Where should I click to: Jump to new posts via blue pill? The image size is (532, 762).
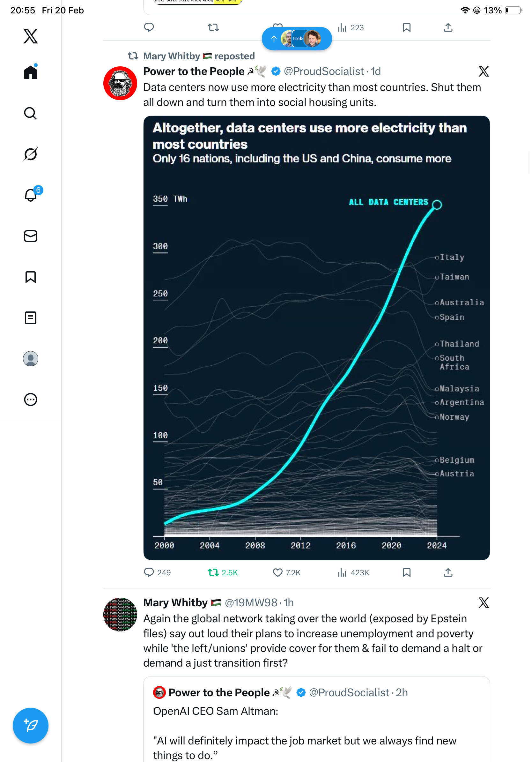click(297, 39)
